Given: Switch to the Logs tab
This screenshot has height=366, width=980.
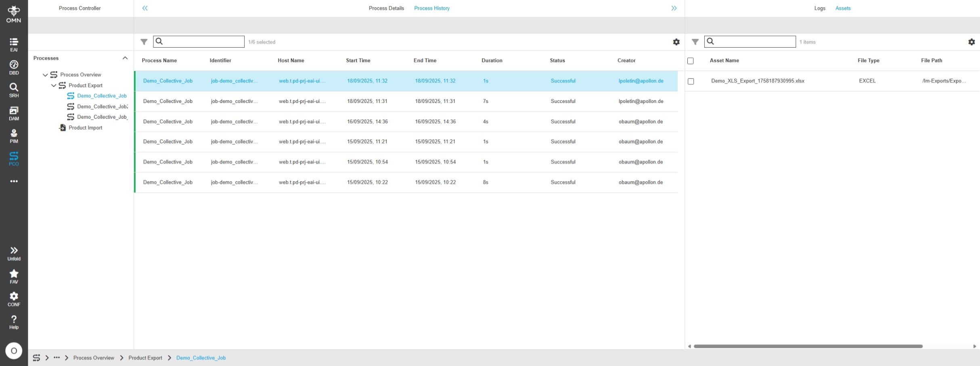Looking at the screenshot, I should tap(819, 8).
